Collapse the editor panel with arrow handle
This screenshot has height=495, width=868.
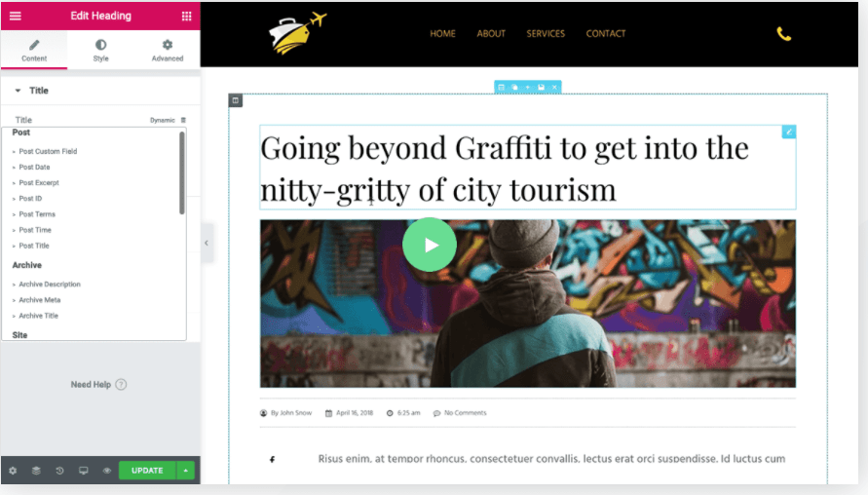207,243
